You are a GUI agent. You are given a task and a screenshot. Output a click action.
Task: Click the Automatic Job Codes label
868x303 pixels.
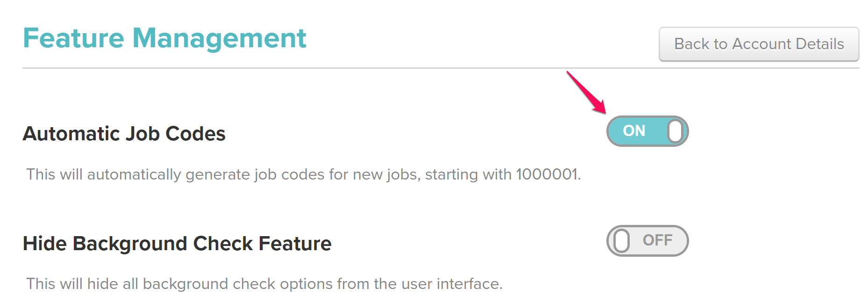tap(124, 134)
